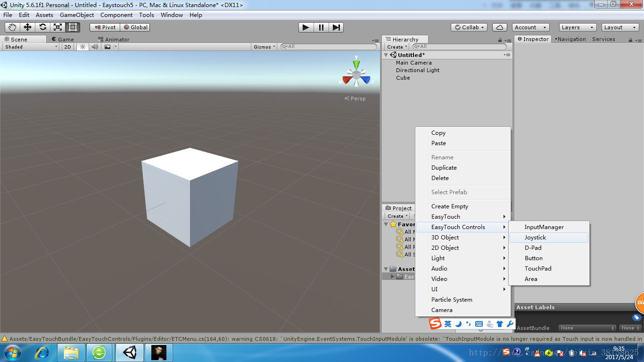Choose InputManager from the submenu
The height and width of the screenshot is (362, 644).
point(549,227)
